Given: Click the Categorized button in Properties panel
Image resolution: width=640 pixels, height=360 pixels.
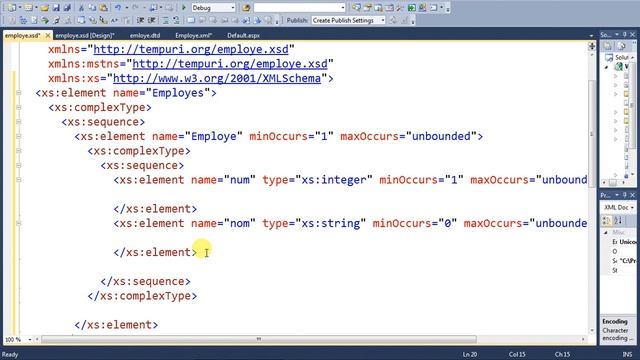Looking at the screenshot, I should pos(607,221).
